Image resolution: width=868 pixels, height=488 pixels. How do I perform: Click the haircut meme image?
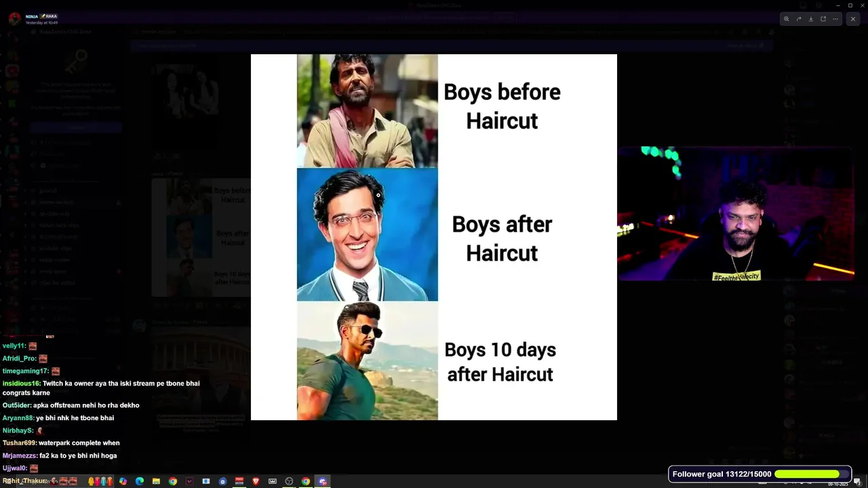click(x=434, y=237)
